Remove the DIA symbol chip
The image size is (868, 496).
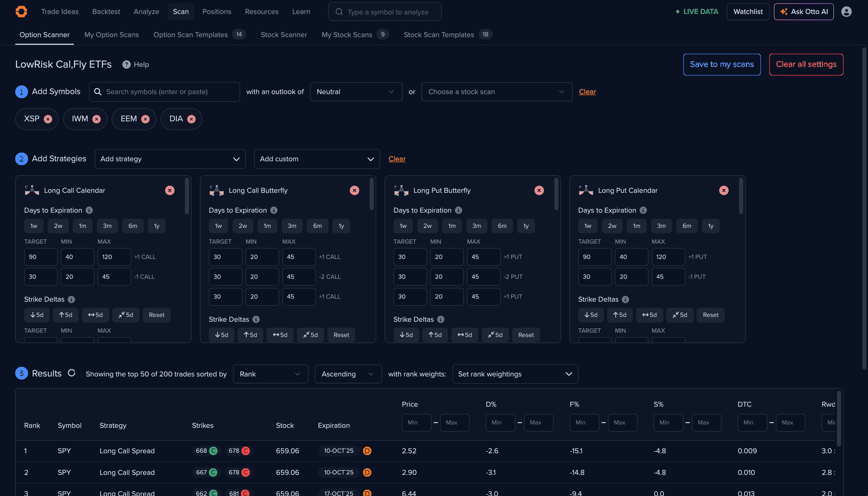click(192, 119)
